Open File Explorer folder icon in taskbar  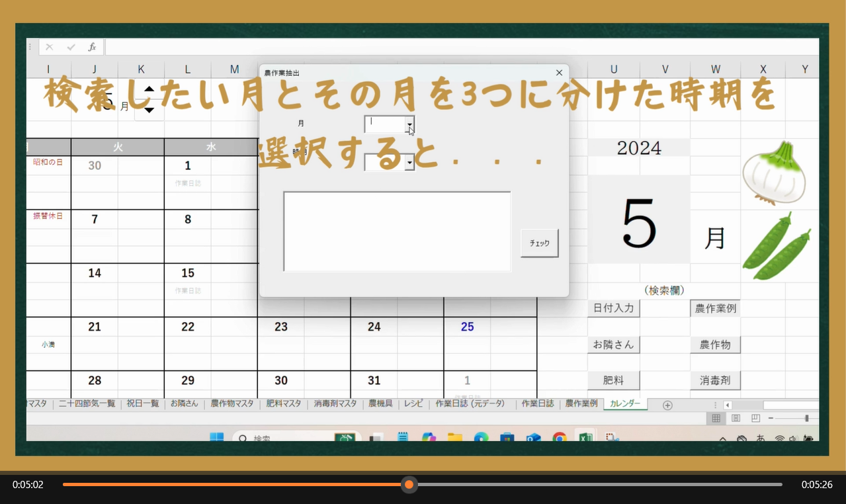[x=454, y=438]
